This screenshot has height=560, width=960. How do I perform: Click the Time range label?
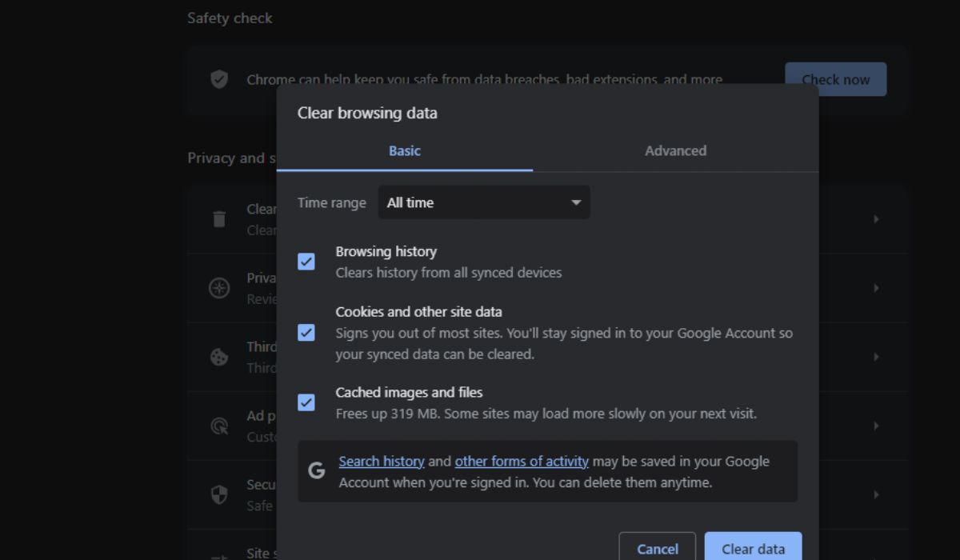pos(332,203)
